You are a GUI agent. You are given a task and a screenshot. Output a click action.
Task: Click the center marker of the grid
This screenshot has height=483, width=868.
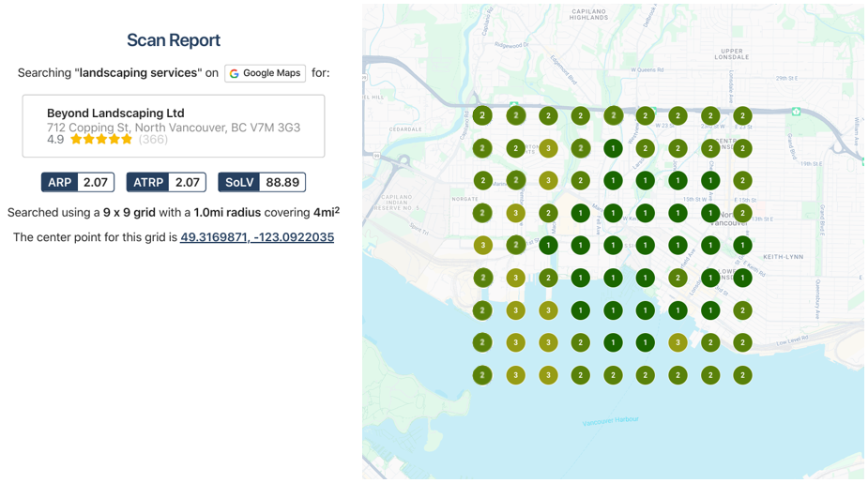[613, 246]
